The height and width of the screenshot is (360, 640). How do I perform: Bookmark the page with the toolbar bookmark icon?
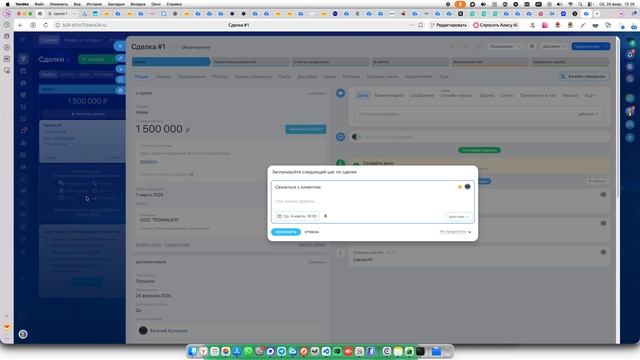pyautogui.click(x=420, y=25)
